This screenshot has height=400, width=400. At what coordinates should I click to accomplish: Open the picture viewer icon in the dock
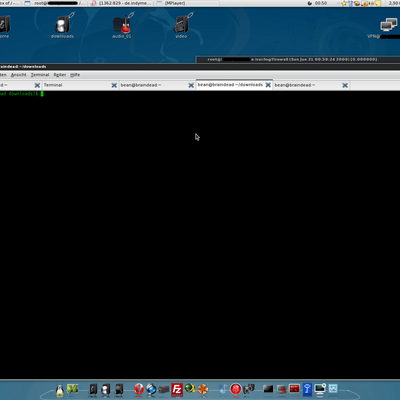[x=333, y=388]
